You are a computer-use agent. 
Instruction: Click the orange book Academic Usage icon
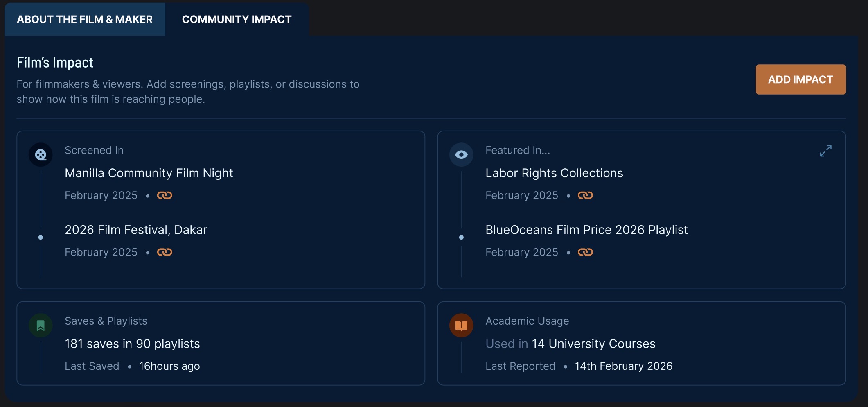[x=461, y=326]
